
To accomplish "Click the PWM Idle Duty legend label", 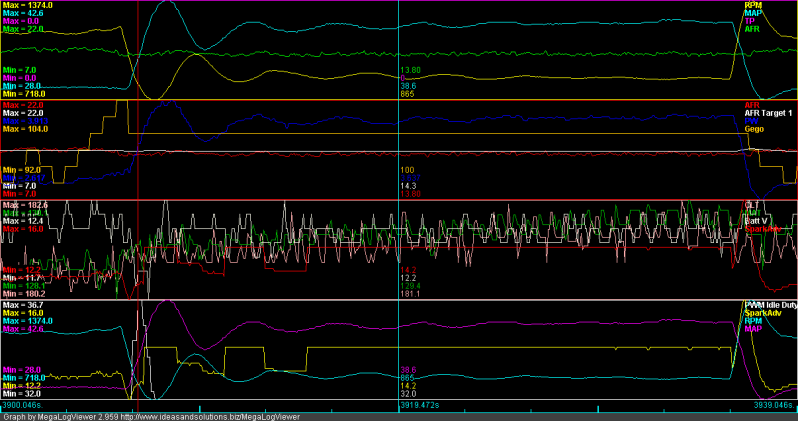I will click(x=769, y=304).
